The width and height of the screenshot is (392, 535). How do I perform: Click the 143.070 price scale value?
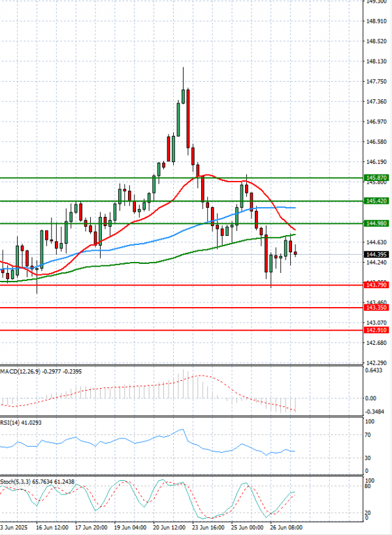coord(376,323)
